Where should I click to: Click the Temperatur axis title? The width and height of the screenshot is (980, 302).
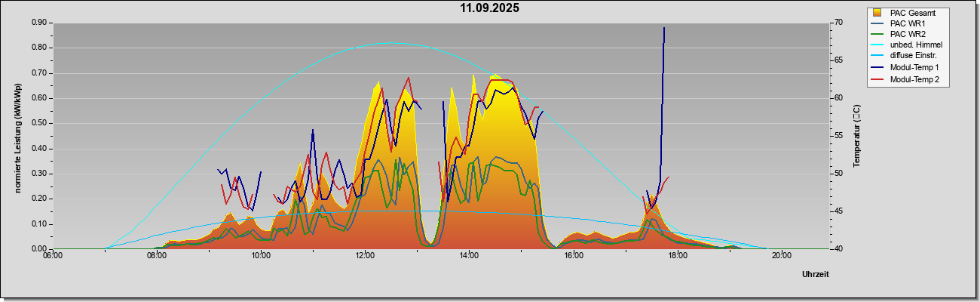pos(856,136)
